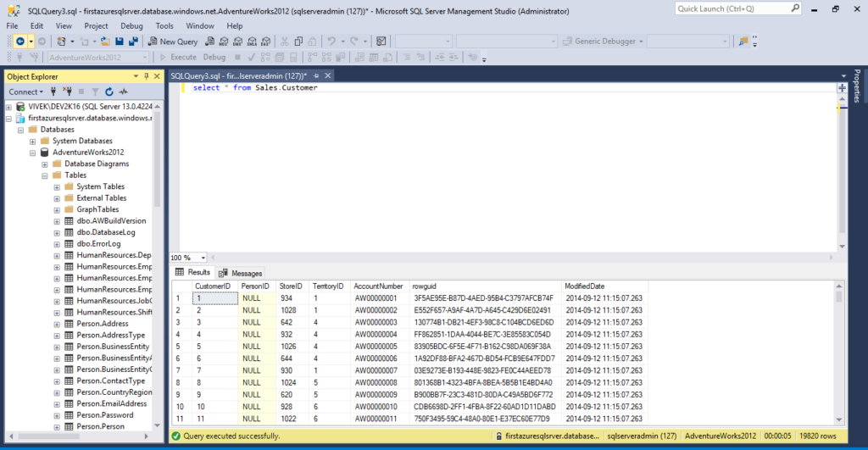
Task: Click the Object Explorer horizontal scrollbar
Action: coord(79,436)
